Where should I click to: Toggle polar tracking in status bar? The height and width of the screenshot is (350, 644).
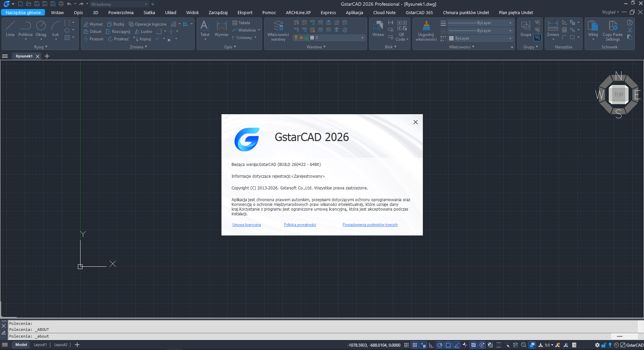coord(440,345)
